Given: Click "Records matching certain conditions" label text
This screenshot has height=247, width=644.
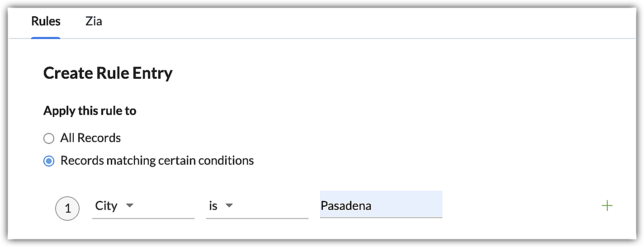Looking at the screenshot, I should pos(157,161).
